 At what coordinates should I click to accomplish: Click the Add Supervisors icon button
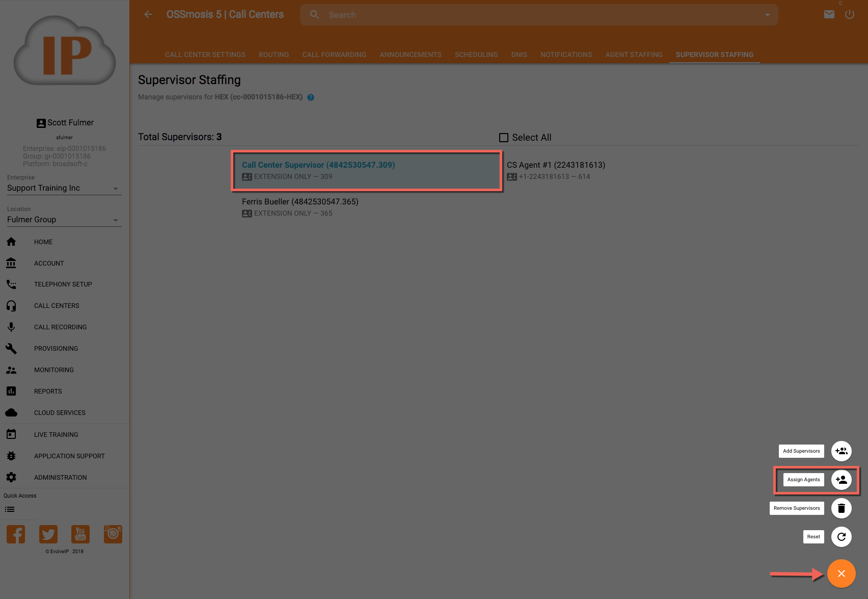click(x=841, y=451)
